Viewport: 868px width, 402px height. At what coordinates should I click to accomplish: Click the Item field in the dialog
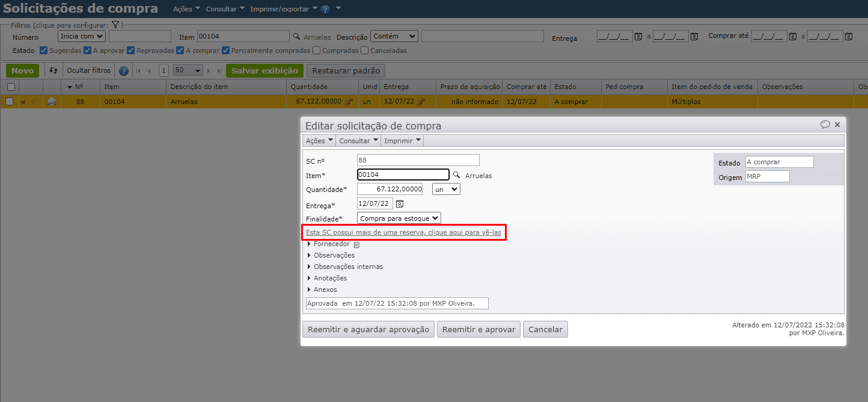(403, 175)
